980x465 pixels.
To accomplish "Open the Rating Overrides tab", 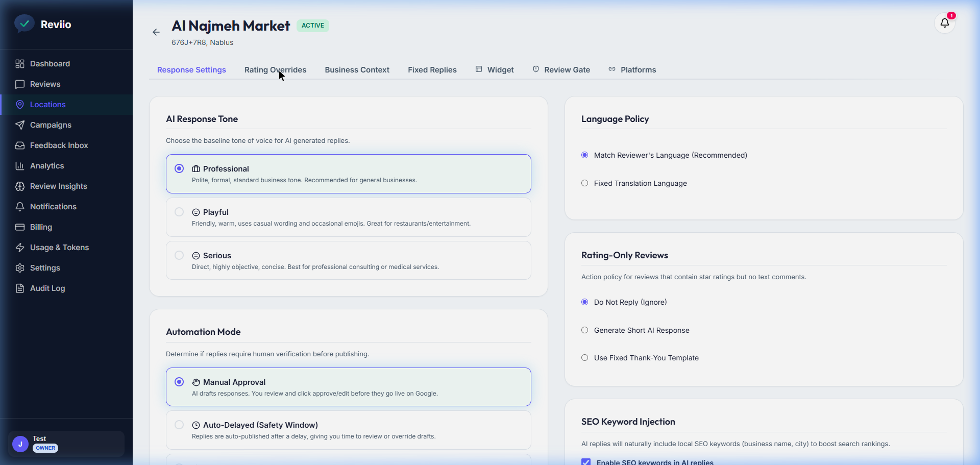I will (275, 70).
